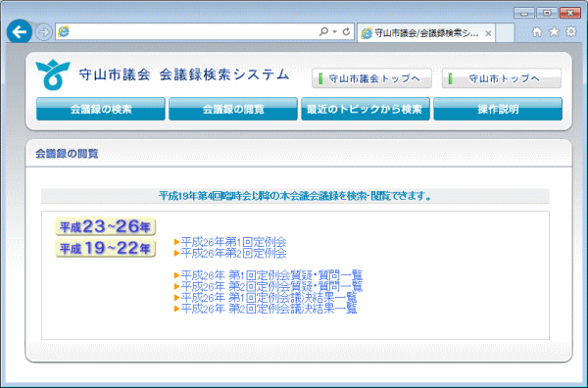Open browser tools gear icon
This screenshot has width=588, height=388.
(x=570, y=31)
